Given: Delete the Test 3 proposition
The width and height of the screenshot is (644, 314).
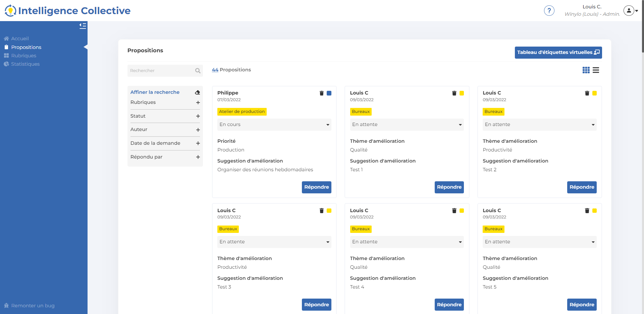Looking at the screenshot, I should click(x=322, y=210).
